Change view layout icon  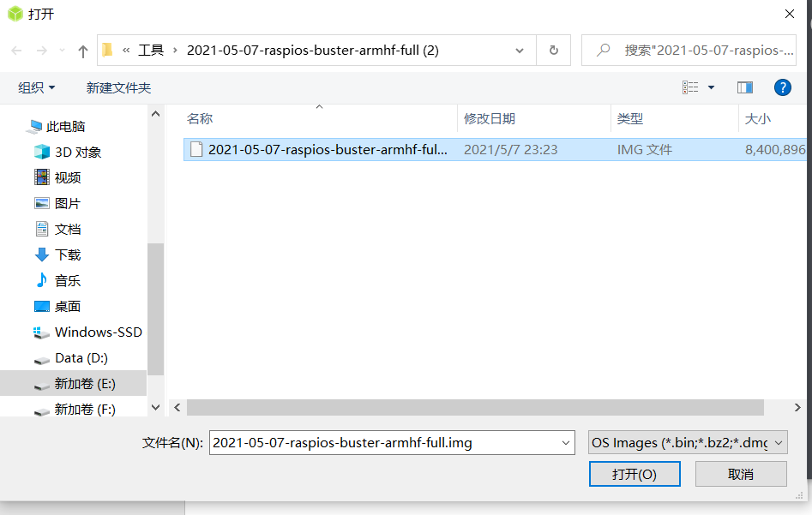click(x=689, y=87)
